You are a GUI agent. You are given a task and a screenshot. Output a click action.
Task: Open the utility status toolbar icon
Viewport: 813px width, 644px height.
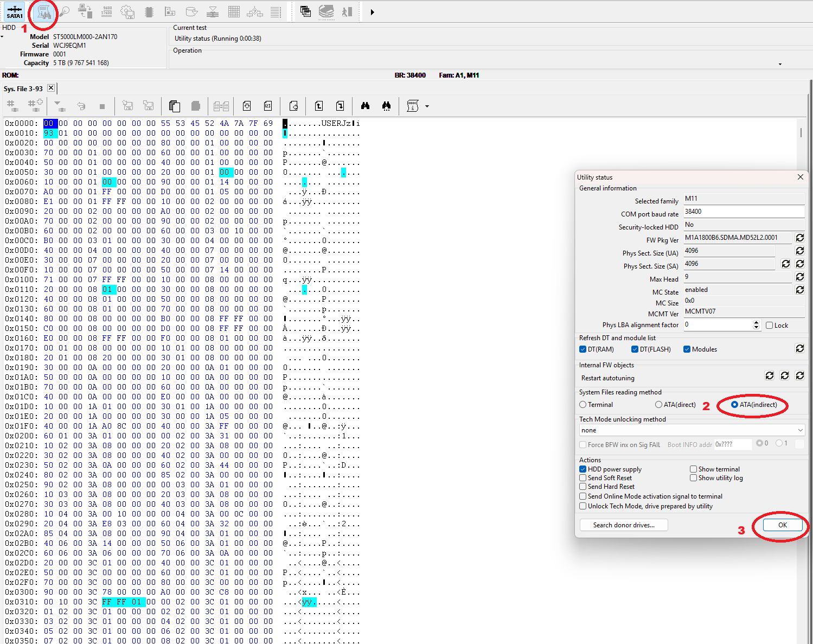[x=43, y=12]
